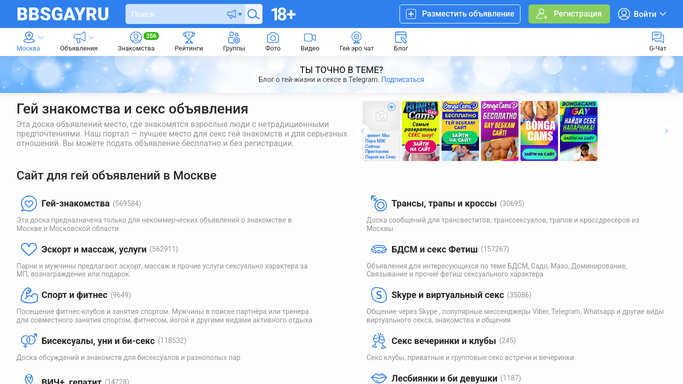
Task: Expand the Москва city selector
Action: (x=28, y=41)
